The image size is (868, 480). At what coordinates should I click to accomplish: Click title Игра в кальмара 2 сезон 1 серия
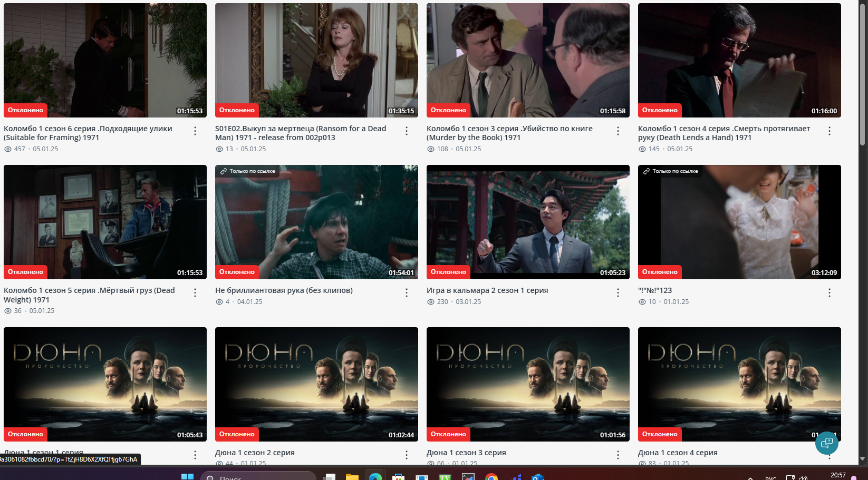[487, 290]
